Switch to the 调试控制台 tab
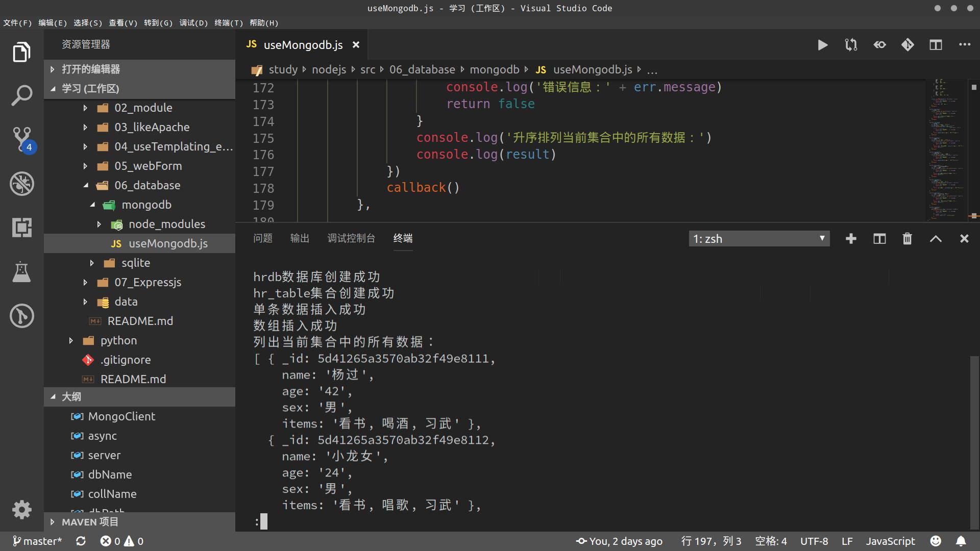The image size is (980, 551). coord(352,238)
